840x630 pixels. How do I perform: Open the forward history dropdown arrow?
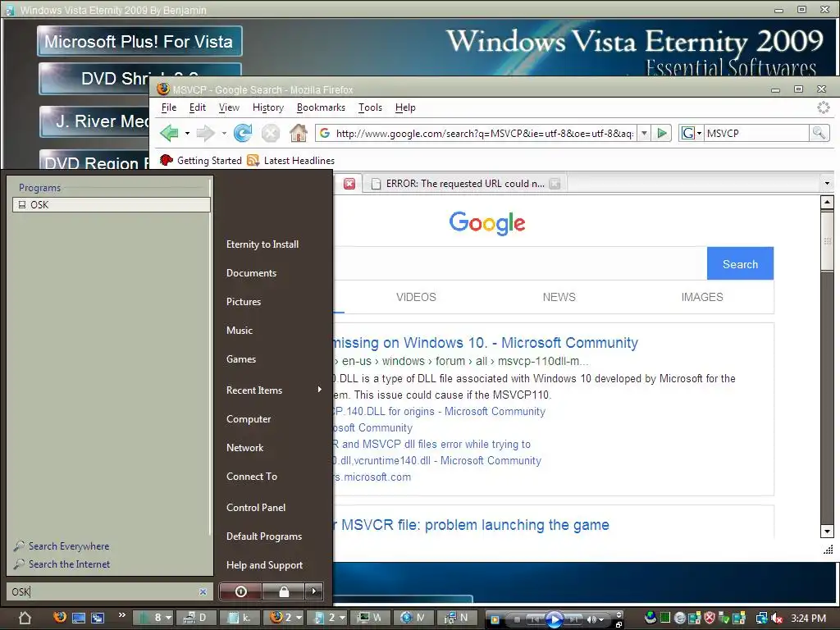[224, 133]
